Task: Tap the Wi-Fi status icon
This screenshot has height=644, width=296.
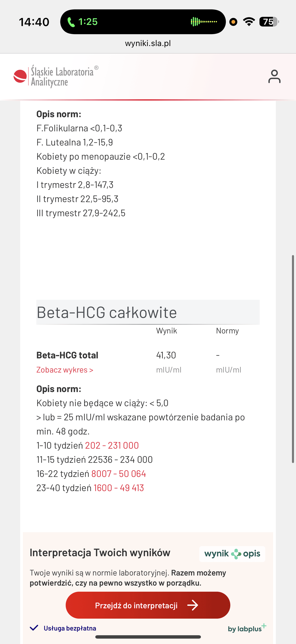Action: 249,22
